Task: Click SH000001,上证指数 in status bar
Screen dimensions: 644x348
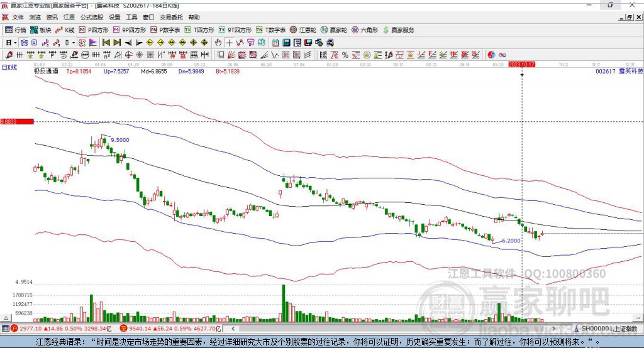Action: pos(609,329)
